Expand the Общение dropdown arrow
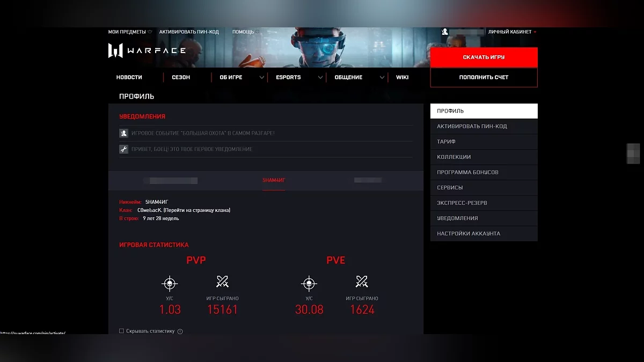The height and width of the screenshot is (362, 644). click(382, 77)
